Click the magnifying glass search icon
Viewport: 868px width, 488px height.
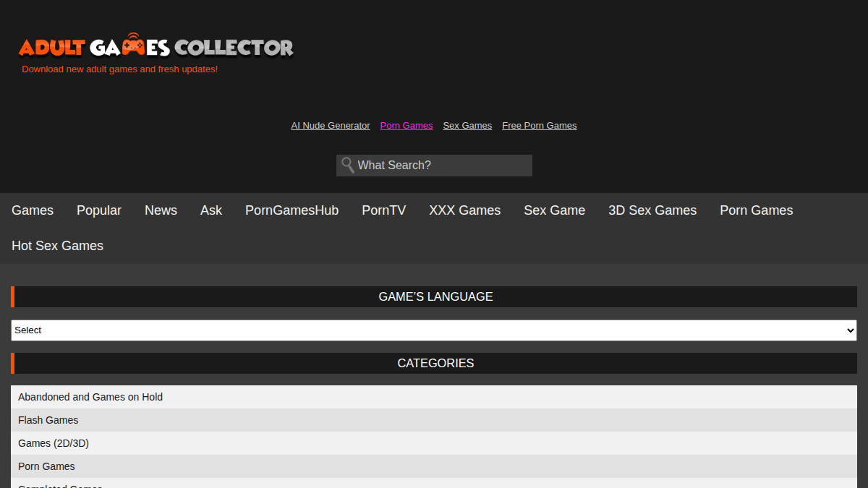(347, 165)
